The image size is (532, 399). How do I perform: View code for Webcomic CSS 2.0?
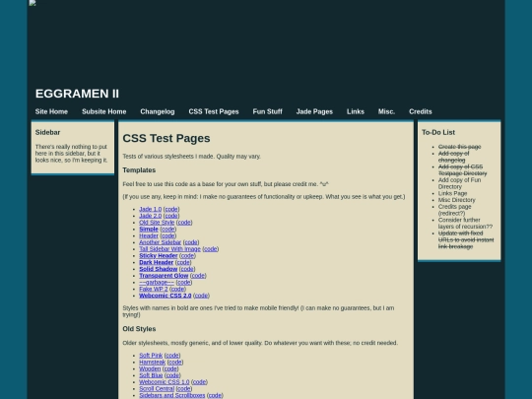click(x=201, y=296)
